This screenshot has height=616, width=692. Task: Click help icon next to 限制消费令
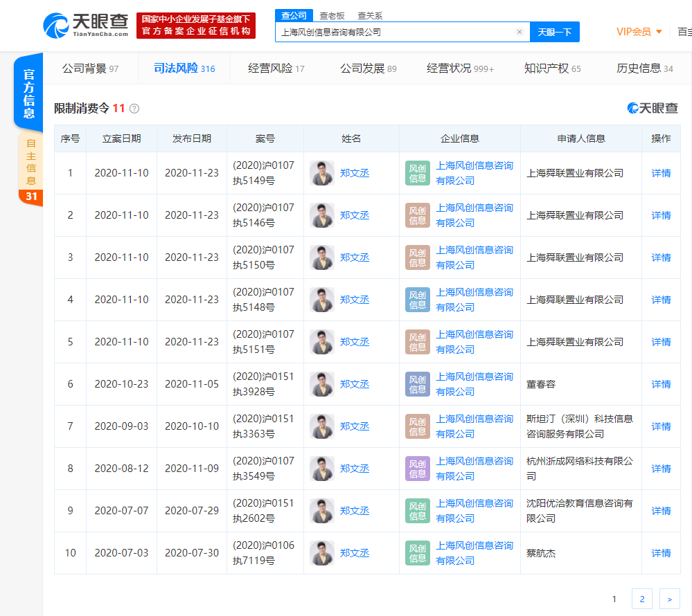134,109
